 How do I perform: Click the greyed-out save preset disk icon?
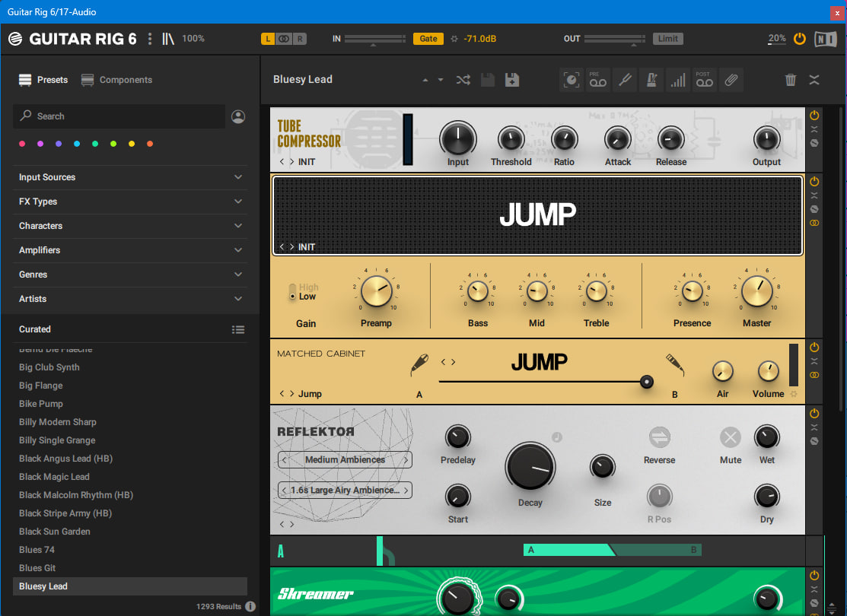(487, 80)
